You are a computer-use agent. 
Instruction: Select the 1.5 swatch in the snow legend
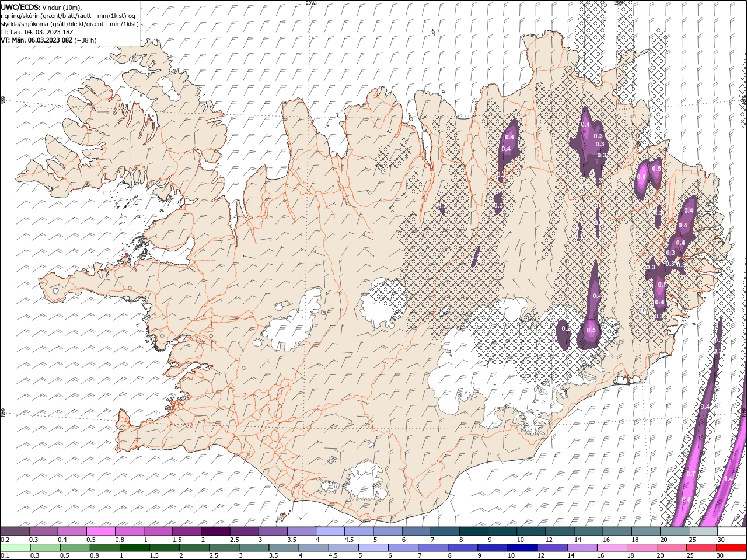tap(187, 531)
